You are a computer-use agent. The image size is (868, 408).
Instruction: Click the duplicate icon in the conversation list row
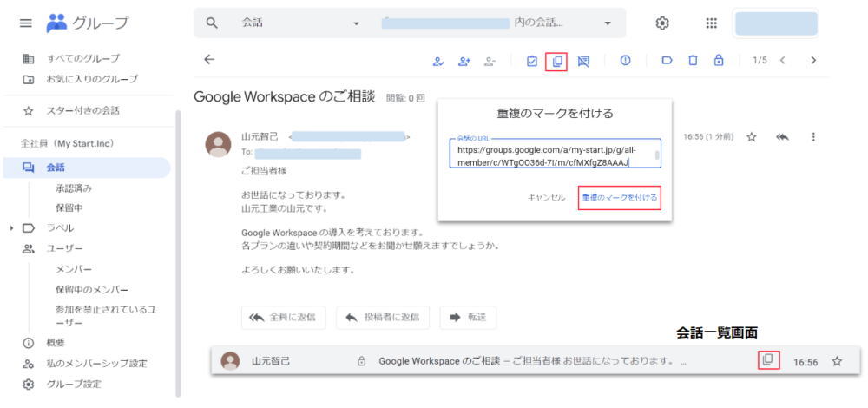(768, 360)
